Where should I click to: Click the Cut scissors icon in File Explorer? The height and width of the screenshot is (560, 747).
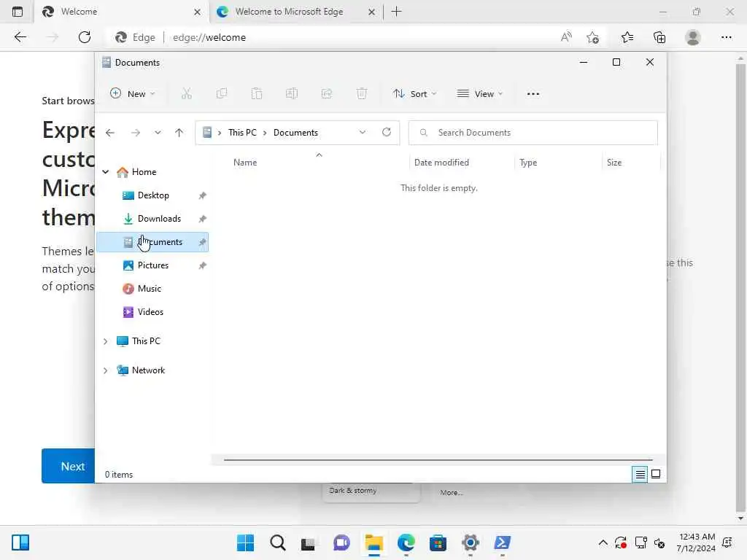click(x=186, y=94)
